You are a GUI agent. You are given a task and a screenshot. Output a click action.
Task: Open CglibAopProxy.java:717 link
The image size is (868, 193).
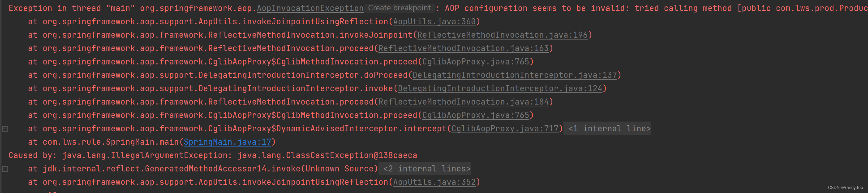click(x=505, y=128)
